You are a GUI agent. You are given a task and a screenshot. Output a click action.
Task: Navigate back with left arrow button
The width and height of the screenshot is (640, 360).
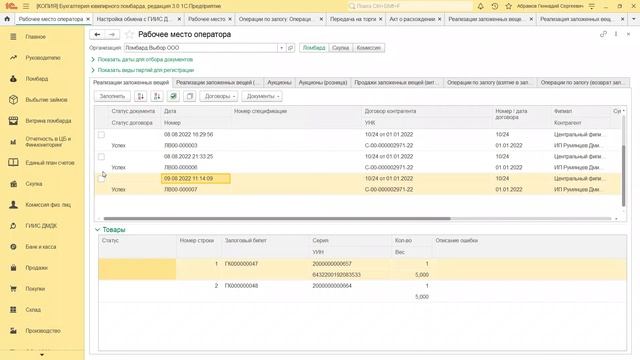point(97,35)
